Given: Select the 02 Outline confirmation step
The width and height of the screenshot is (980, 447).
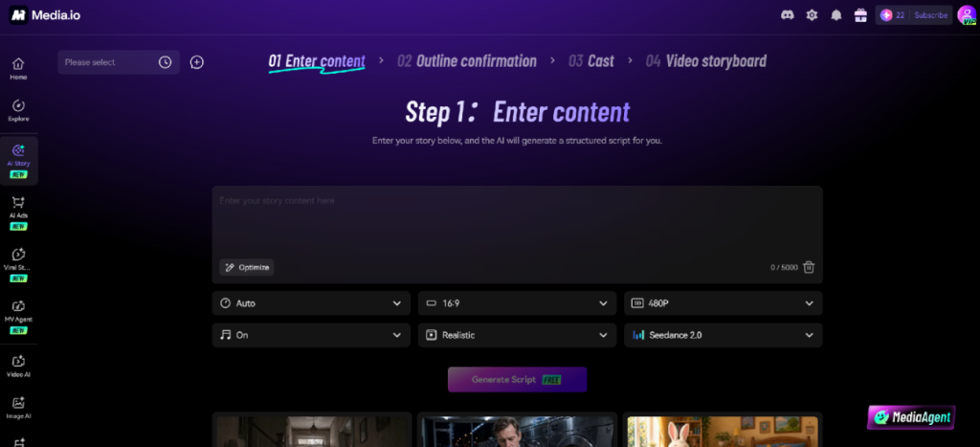Looking at the screenshot, I should [467, 61].
